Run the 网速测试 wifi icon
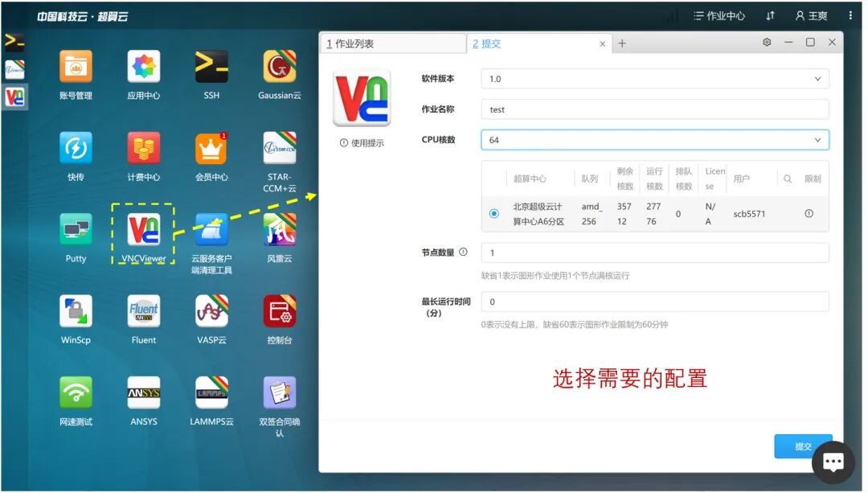The image size is (868, 493). pos(76,392)
